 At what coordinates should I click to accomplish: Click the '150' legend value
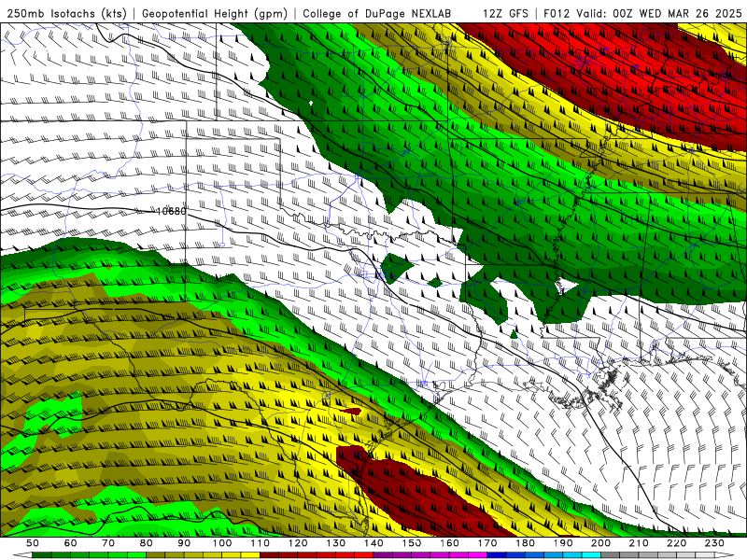412,543
